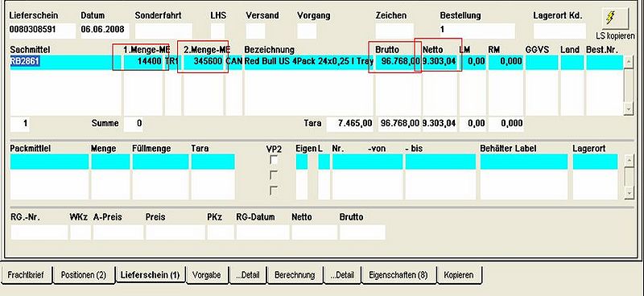
Task: Click the - bis cell in highlighted packaging row
Action: tap(440, 162)
